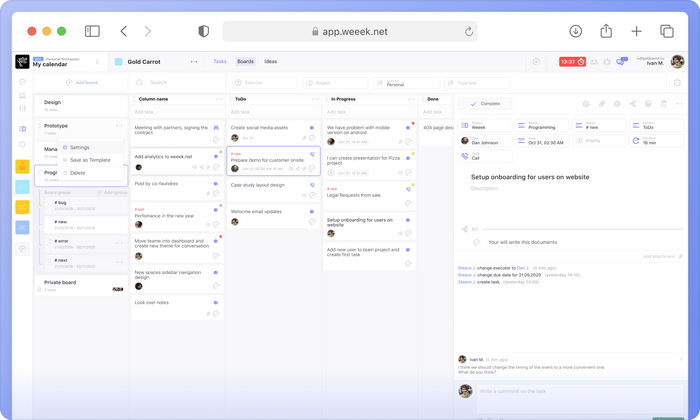
Task: Mark 'Case study layout design' task done
Action: pos(312,195)
